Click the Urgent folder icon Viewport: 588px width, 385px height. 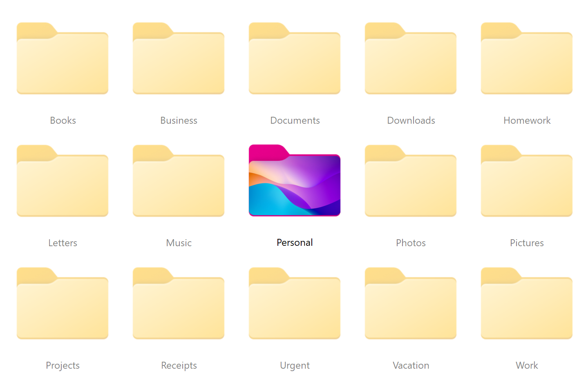[295, 303]
